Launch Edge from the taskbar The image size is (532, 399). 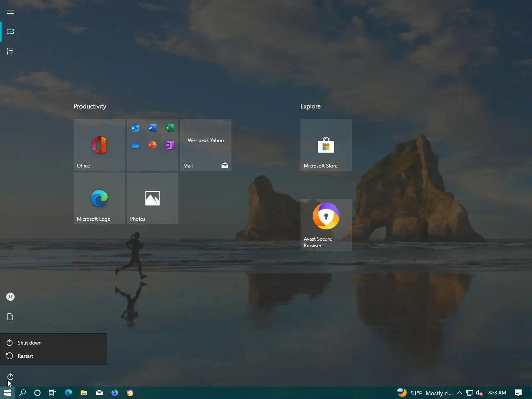click(69, 393)
